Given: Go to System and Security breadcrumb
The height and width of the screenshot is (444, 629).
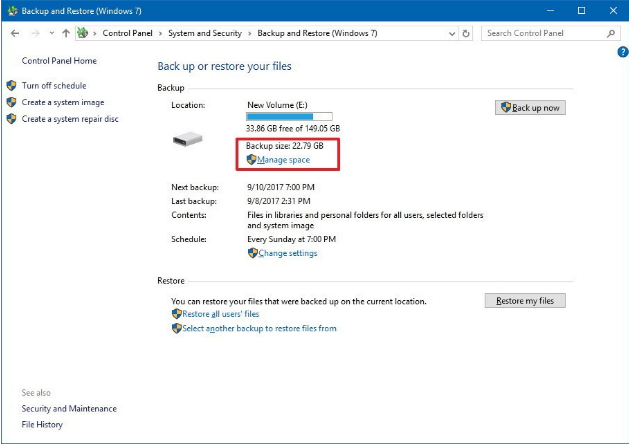Looking at the screenshot, I should [206, 33].
